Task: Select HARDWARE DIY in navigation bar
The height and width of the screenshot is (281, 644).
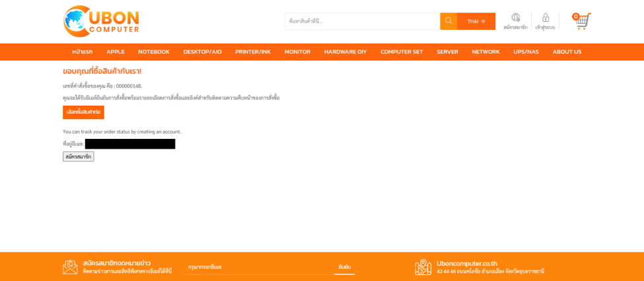Action: click(x=345, y=52)
